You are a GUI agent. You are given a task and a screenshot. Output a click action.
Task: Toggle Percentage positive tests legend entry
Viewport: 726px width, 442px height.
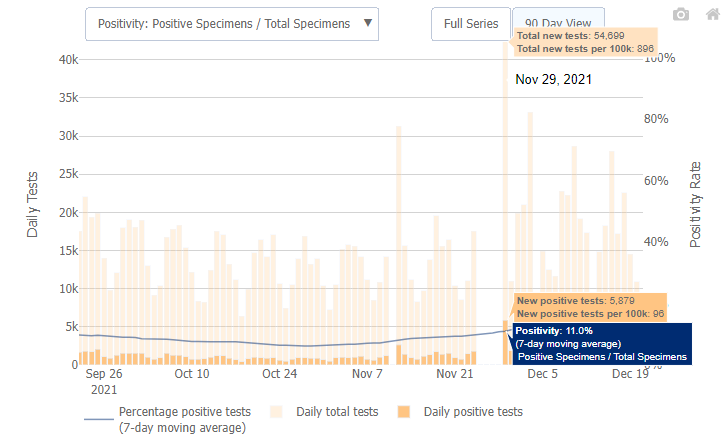coord(184,419)
